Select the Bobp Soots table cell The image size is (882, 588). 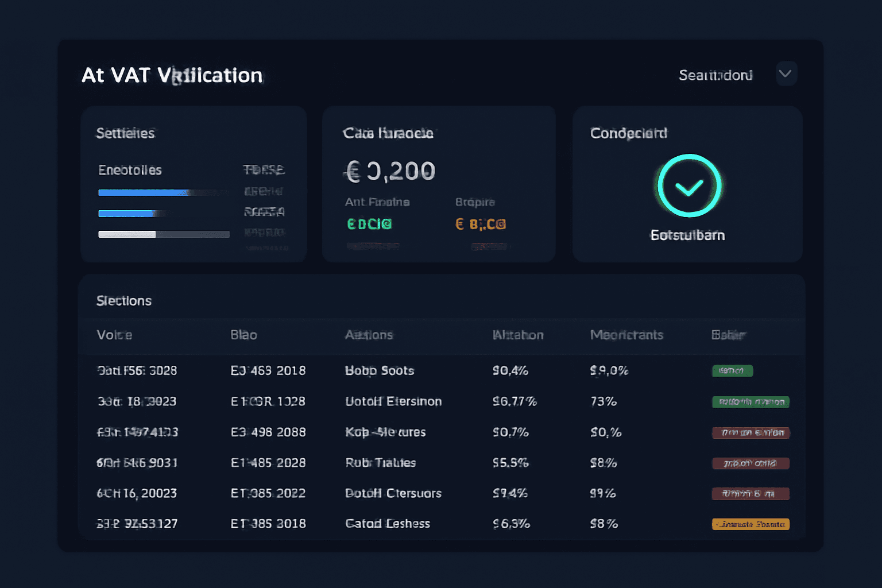click(380, 371)
